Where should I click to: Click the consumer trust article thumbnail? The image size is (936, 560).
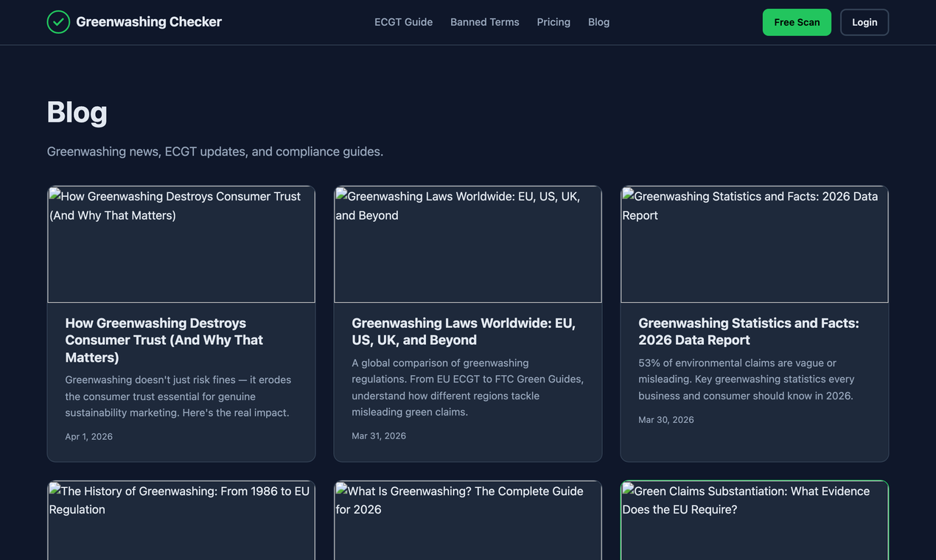[x=181, y=243]
